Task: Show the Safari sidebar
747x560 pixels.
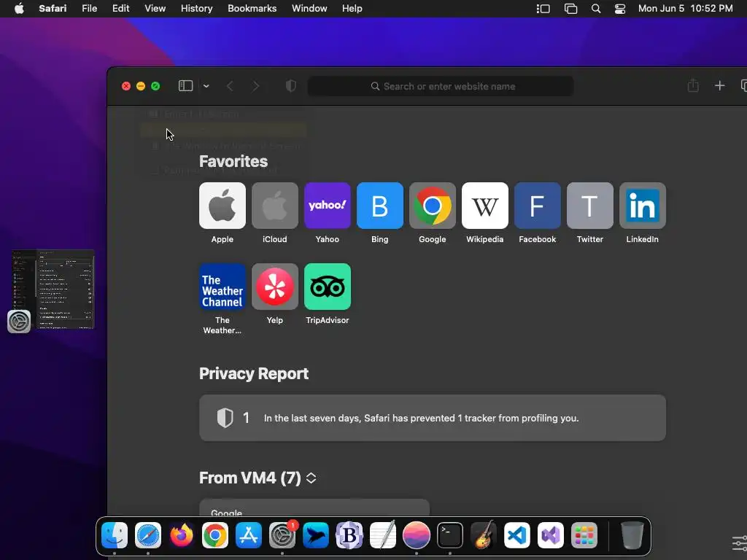Action: point(186,86)
